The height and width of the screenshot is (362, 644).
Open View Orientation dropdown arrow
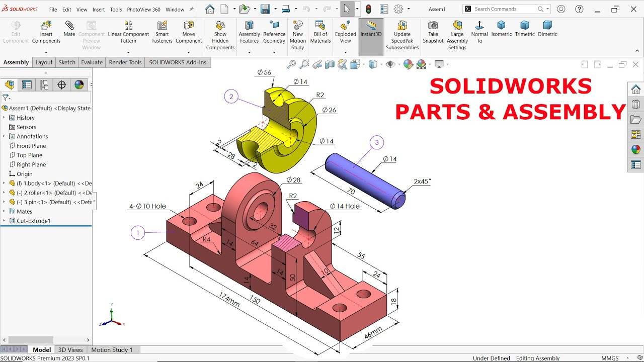click(x=364, y=64)
